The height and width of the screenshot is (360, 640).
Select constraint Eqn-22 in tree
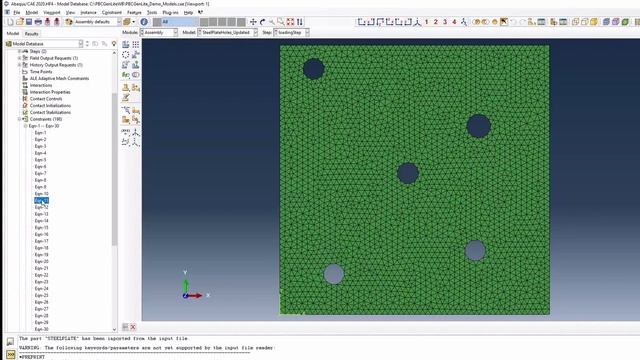point(41,275)
